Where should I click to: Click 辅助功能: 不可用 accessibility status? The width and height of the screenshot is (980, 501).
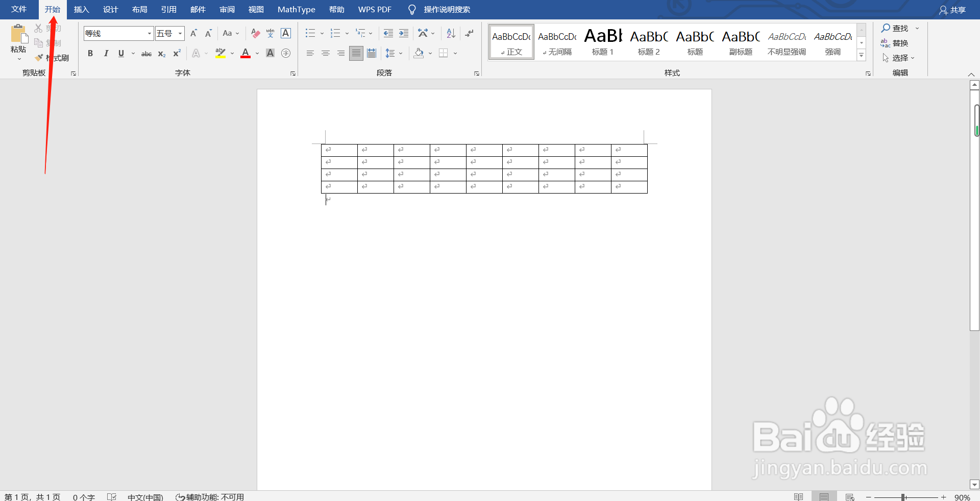[x=210, y=497]
